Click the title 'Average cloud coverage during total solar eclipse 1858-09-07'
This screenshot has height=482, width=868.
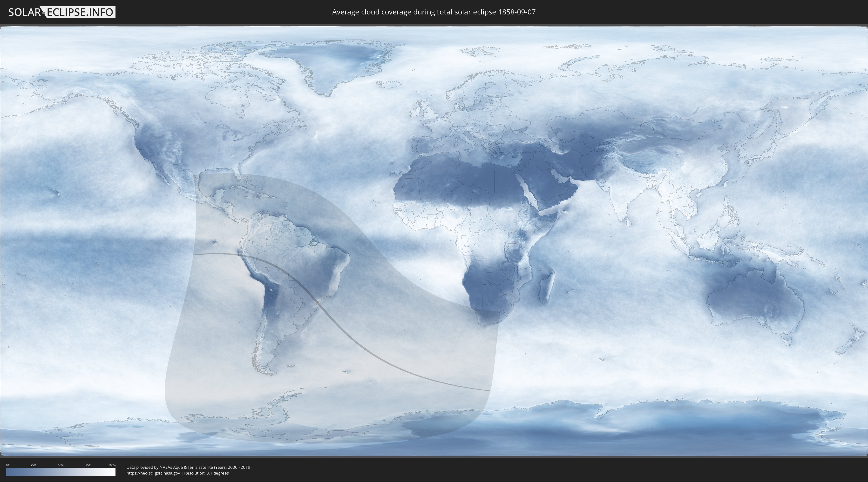(434, 12)
